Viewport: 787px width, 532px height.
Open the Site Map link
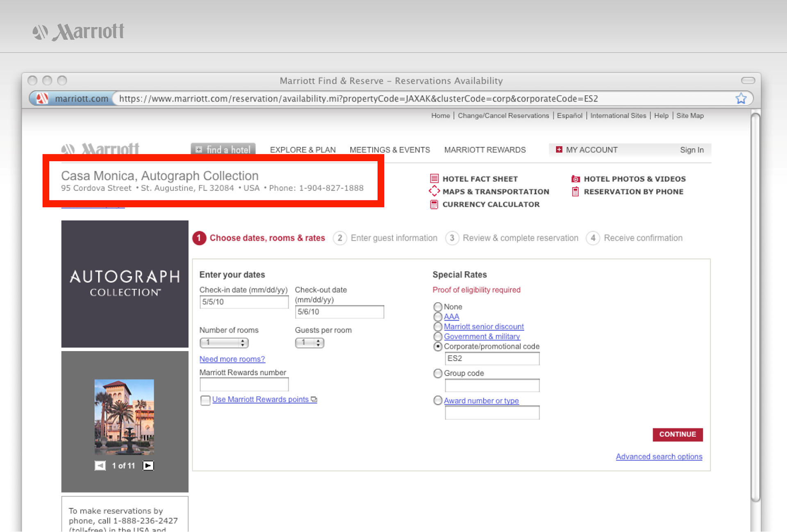pos(690,116)
